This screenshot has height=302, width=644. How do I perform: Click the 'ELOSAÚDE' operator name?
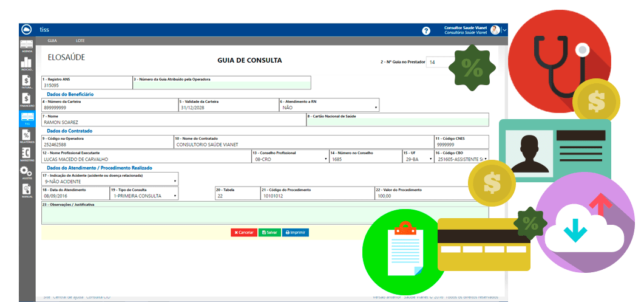coord(67,58)
